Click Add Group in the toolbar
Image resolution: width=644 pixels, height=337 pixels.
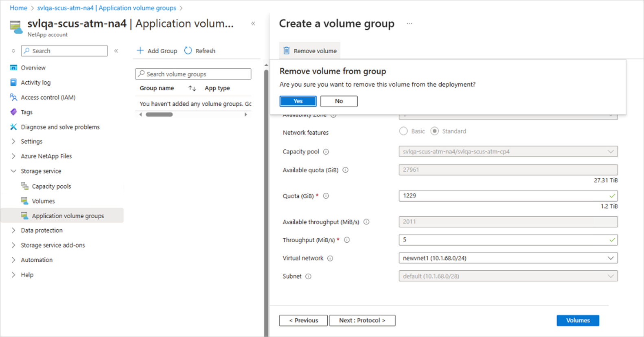[x=157, y=51]
